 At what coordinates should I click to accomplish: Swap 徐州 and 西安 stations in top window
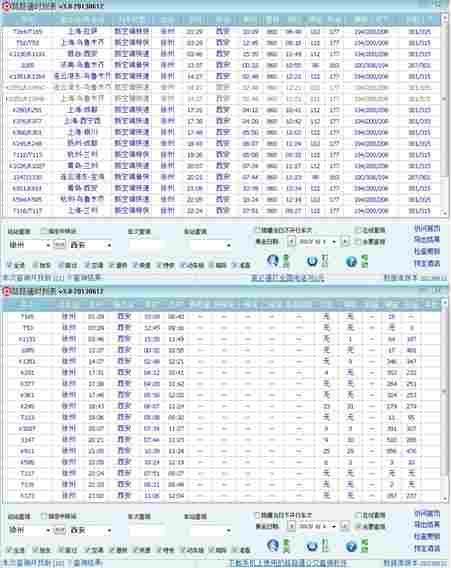pyautogui.click(x=59, y=245)
